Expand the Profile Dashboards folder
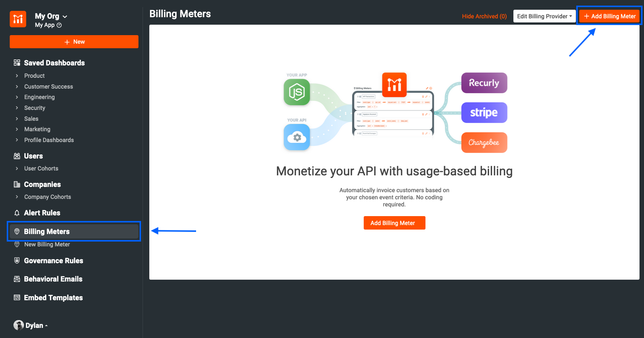The width and height of the screenshot is (644, 338). coord(17,140)
